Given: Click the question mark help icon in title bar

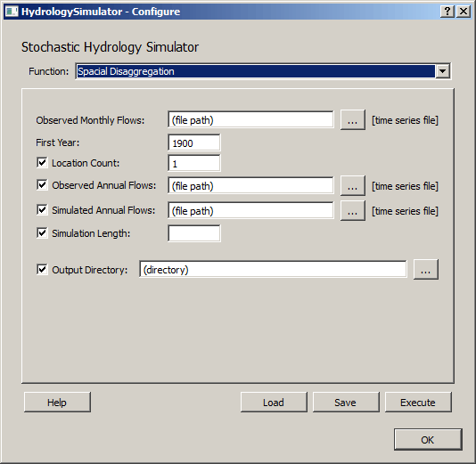Looking at the screenshot, I should click(x=447, y=12).
